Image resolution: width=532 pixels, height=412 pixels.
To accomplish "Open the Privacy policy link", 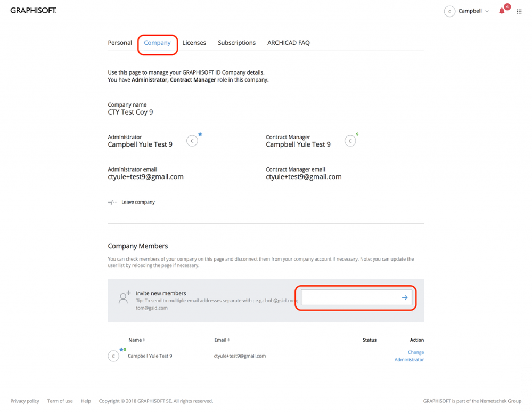I will (25, 401).
